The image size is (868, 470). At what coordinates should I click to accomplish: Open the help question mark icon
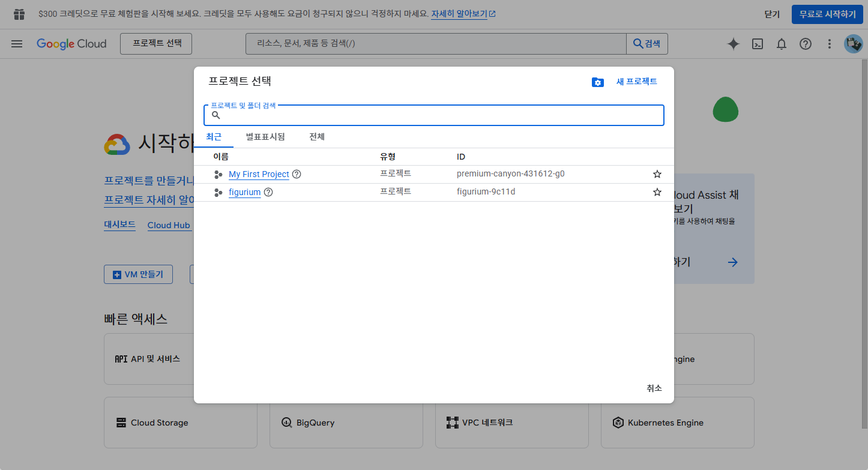806,44
